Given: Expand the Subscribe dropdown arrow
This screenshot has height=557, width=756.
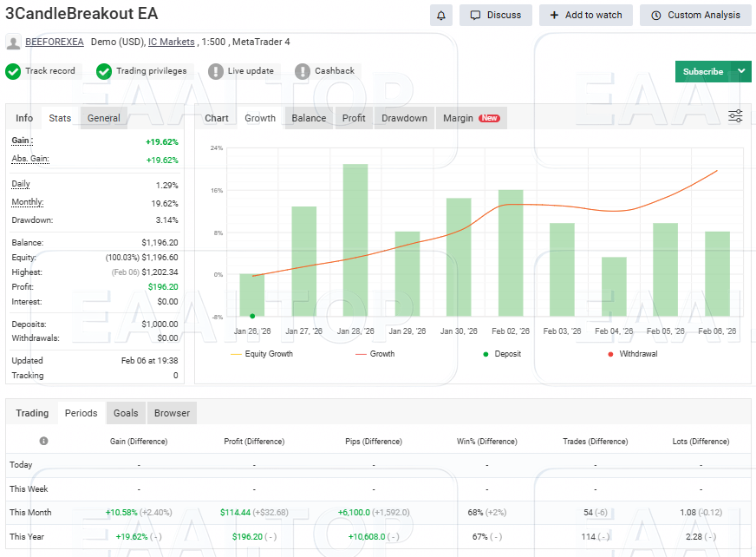Looking at the screenshot, I should (742, 71).
